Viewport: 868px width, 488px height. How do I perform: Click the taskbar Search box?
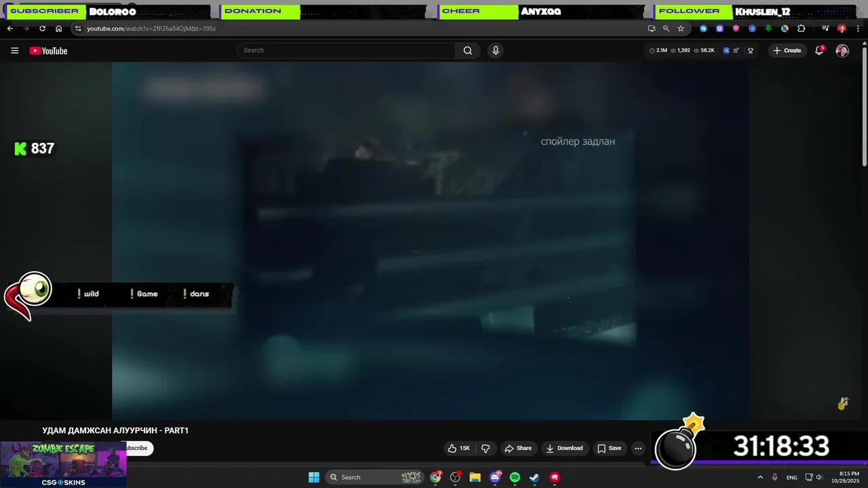[375, 477]
